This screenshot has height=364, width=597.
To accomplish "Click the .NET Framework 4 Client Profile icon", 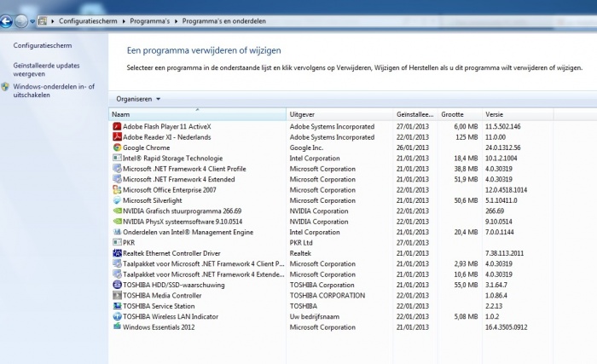I will (117, 169).
